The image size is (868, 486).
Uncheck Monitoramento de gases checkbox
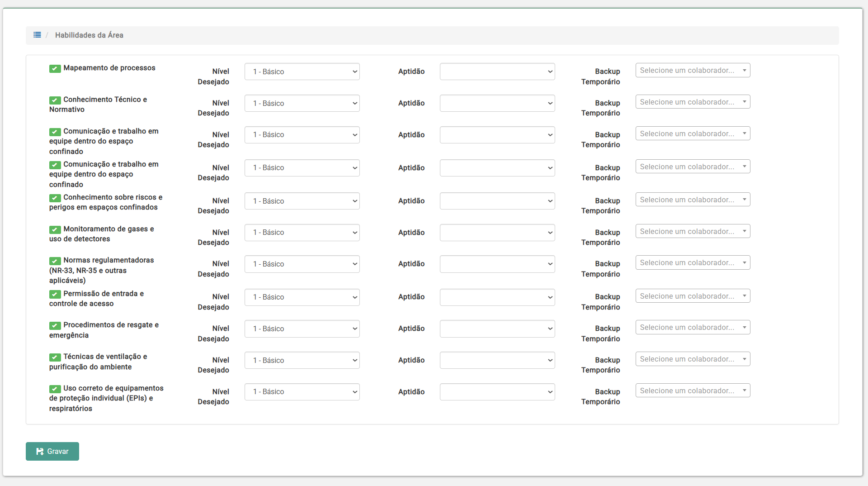tap(55, 229)
